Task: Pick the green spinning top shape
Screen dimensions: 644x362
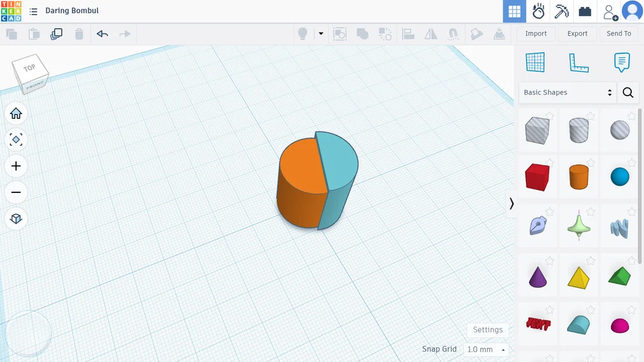Action: [579, 225]
